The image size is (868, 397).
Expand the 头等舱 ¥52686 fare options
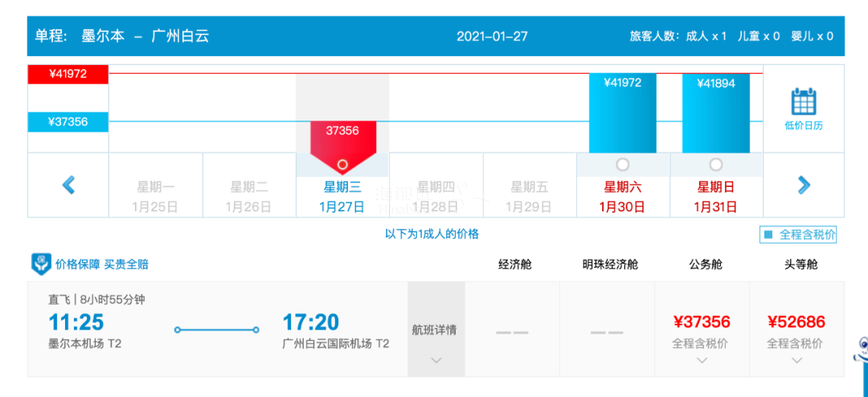pos(796,360)
